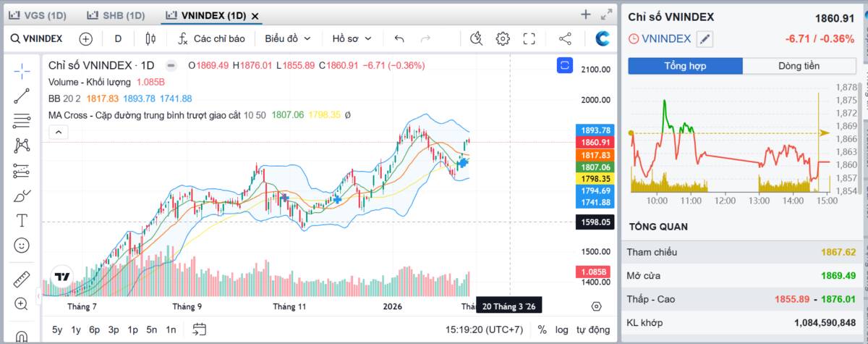Image resolution: width=868 pixels, height=344 pixels.
Task: Set chart range to 5y
Action: (57, 330)
